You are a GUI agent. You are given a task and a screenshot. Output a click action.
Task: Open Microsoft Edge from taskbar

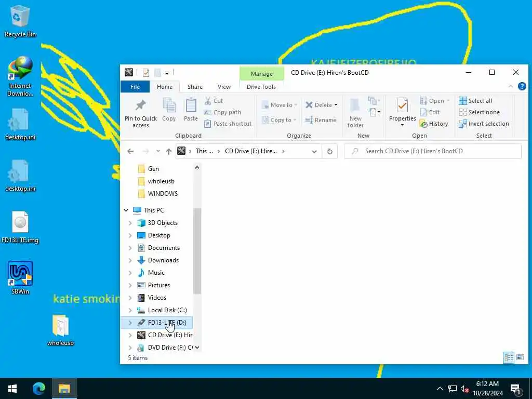pos(38,389)
